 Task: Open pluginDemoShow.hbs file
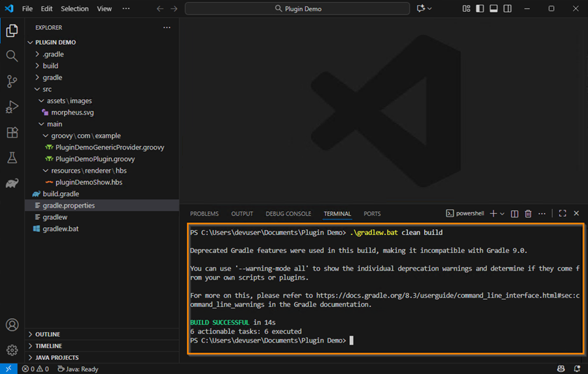[102, 182]
